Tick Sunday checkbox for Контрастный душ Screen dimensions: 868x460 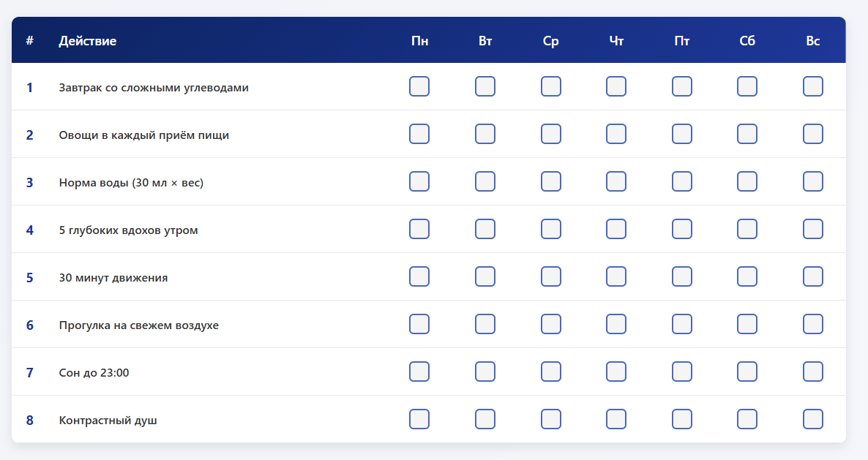(813, 419)
